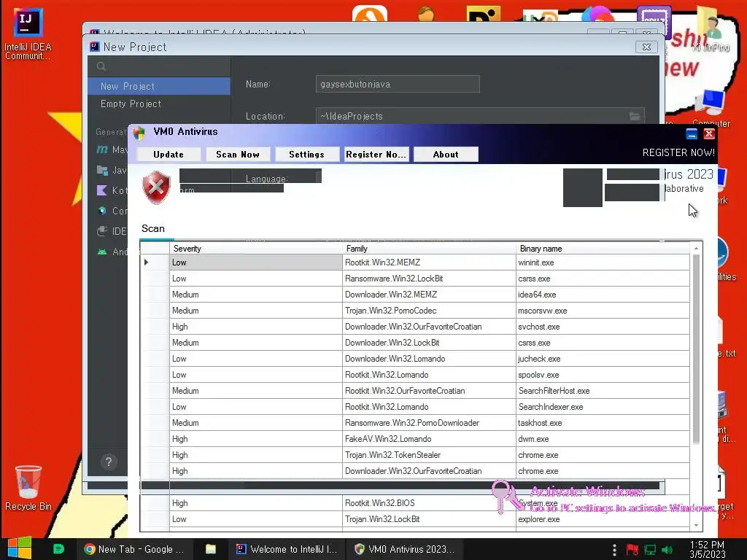The height and width of the screenshot is (560, 747).
Task: Select the Rootkit.Win32.BIOS cell
Action: [429, 503]
